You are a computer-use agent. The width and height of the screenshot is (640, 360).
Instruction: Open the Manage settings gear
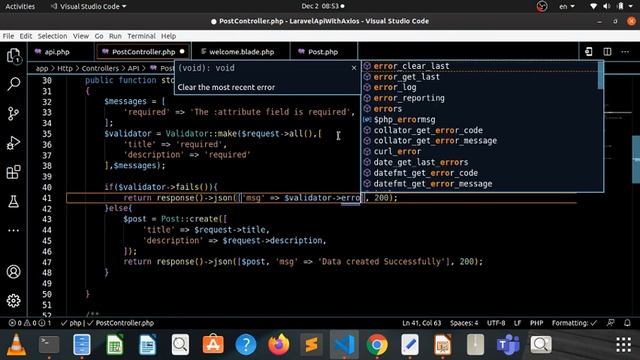coord(13,301)
